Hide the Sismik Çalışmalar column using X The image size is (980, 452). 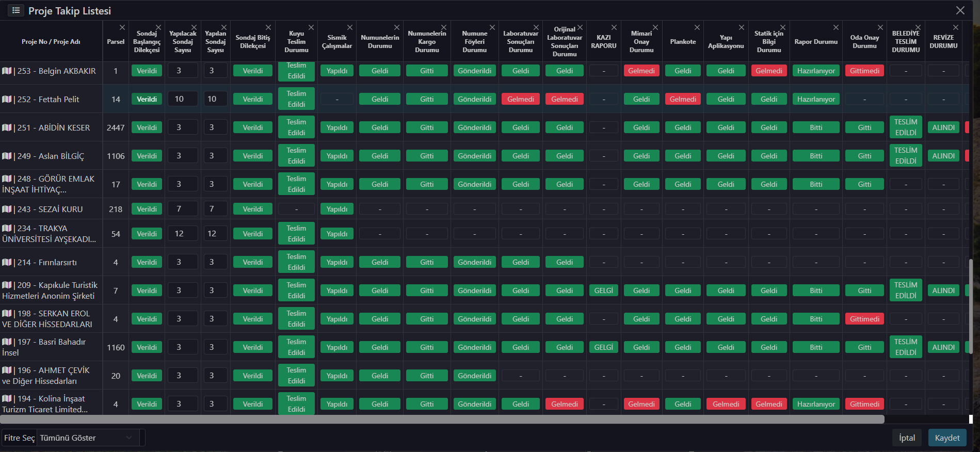350,27
